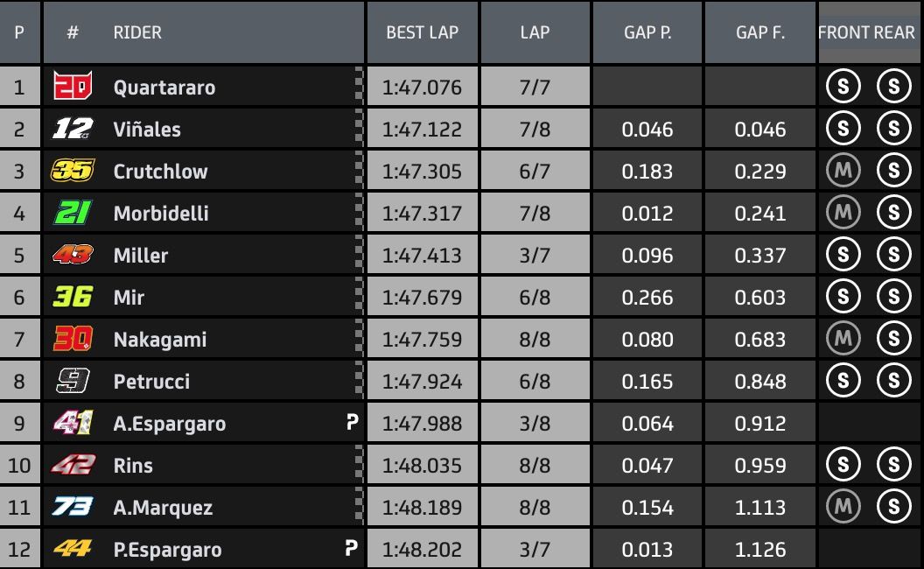Select Crutchlow's yellow 35 number icon
The width and height of the screenshot is (924, 569).
[x=73, y=171]
